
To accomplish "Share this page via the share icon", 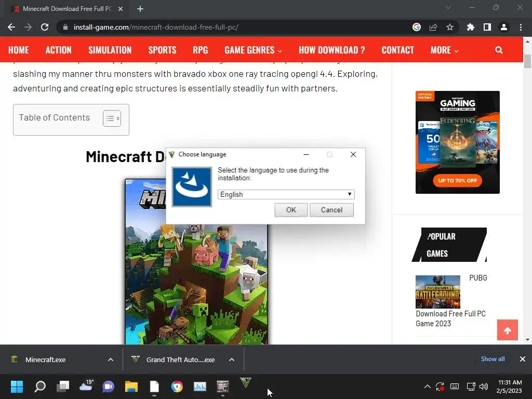I will 433,27.
